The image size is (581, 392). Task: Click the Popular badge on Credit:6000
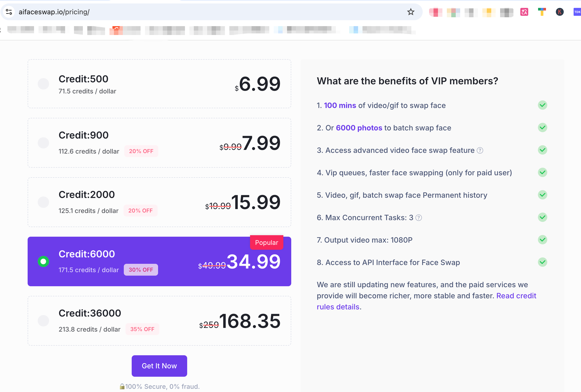pyautogui.click(x=267, y=243)
